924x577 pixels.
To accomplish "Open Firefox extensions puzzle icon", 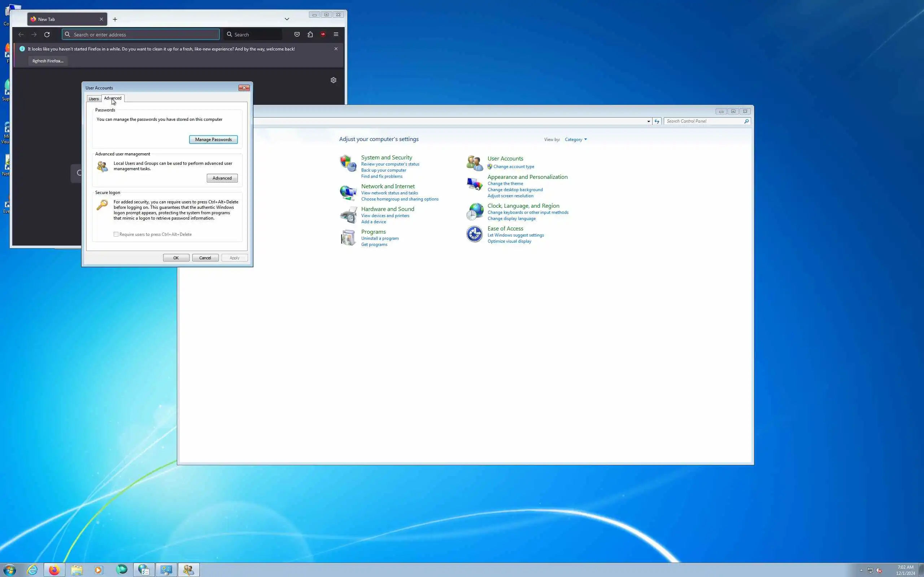I will coord(310,34).
